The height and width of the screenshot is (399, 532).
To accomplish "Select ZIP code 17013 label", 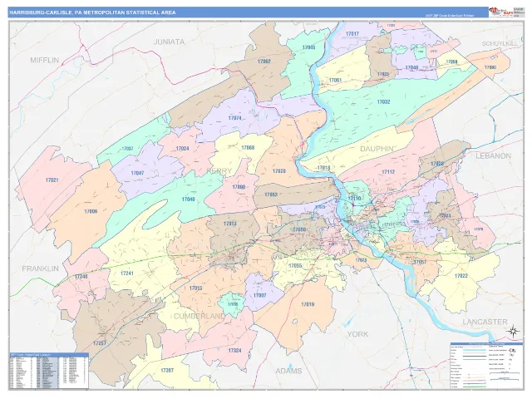I will (229, 224).
